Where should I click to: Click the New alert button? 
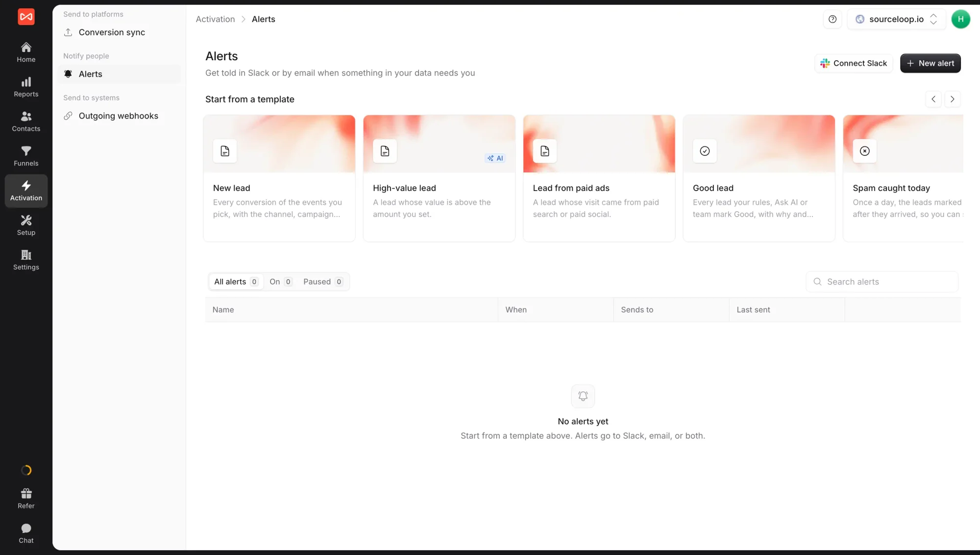tap(930, 63)
